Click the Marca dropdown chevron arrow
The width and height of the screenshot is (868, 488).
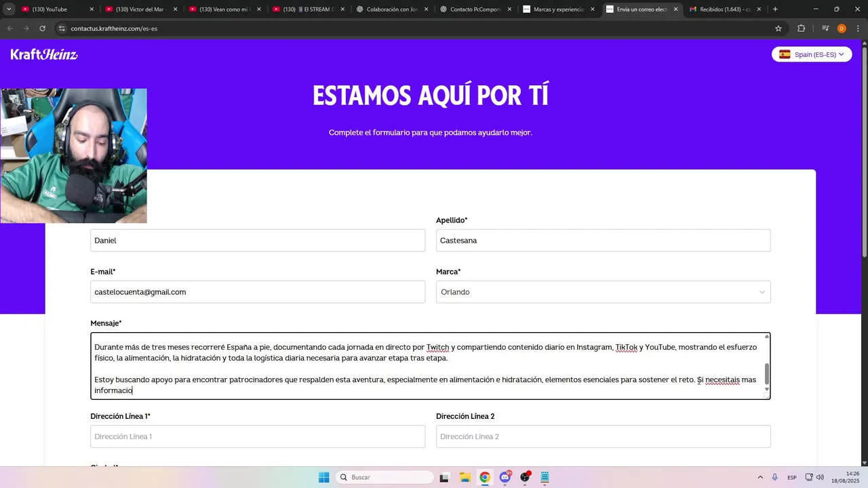coord(762,292)
